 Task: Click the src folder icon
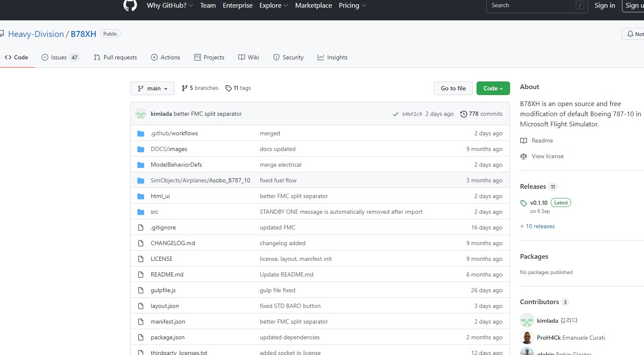point(141,212)
